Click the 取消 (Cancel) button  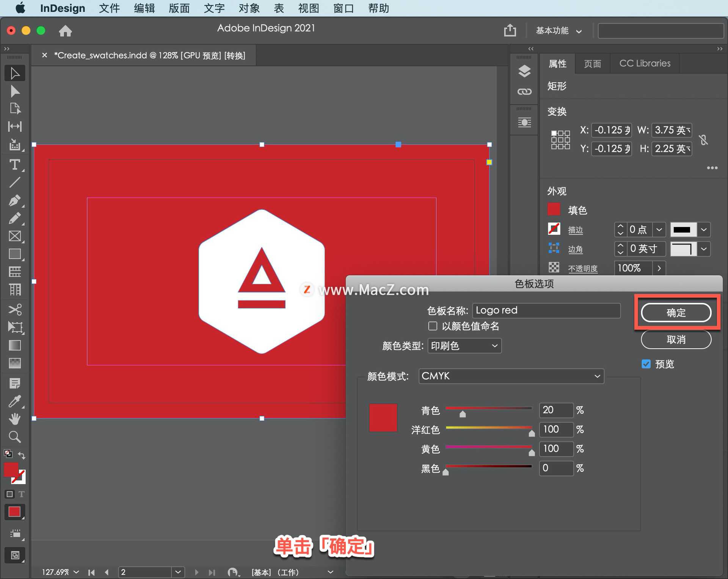click(x=676, y=340)
